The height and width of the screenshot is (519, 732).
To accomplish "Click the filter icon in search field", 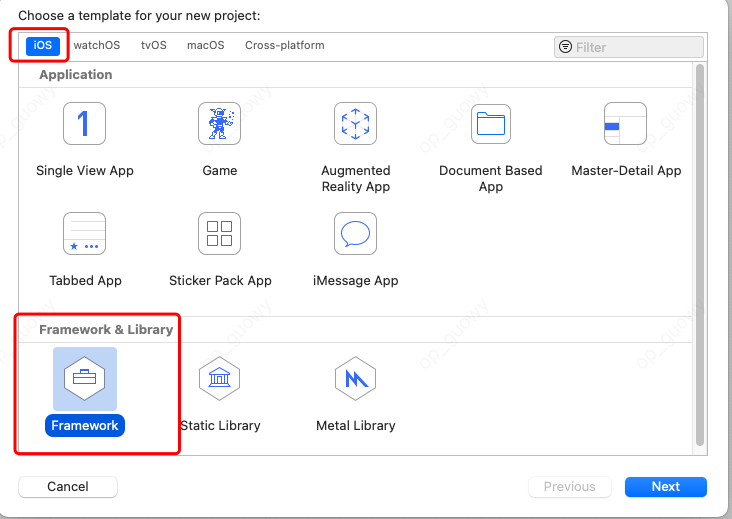I will (x=565, y=47).
